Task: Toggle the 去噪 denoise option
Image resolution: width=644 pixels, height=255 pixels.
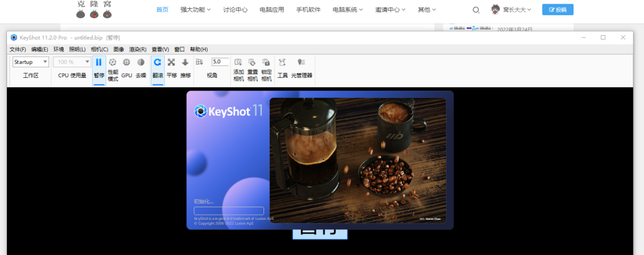Action: pos(141,68)
